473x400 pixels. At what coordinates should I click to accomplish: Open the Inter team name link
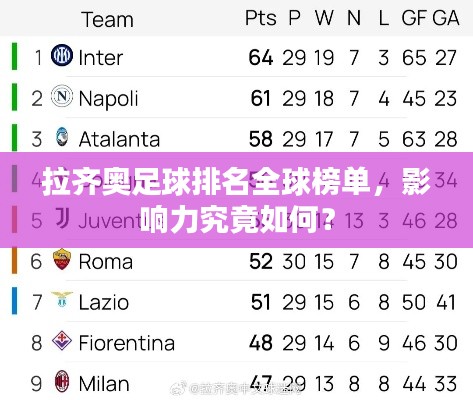point(101,58)
